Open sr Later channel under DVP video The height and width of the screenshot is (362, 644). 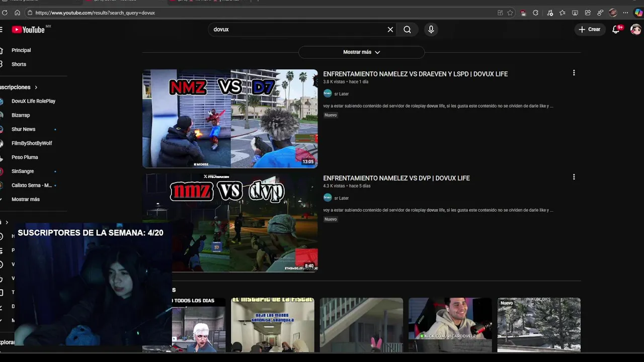tap(341, 198)
